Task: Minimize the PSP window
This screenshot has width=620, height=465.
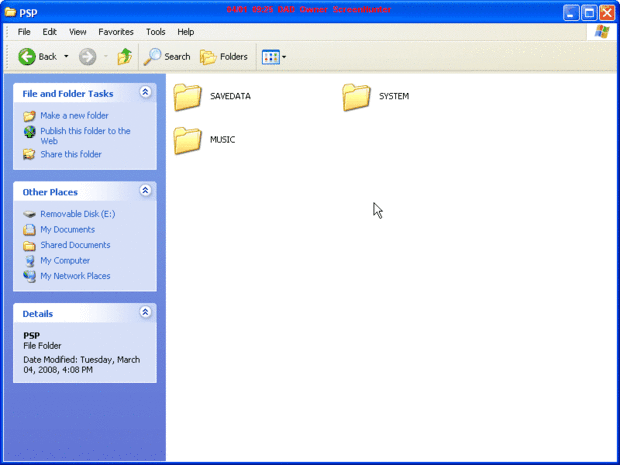Action: tap(571, 13)
